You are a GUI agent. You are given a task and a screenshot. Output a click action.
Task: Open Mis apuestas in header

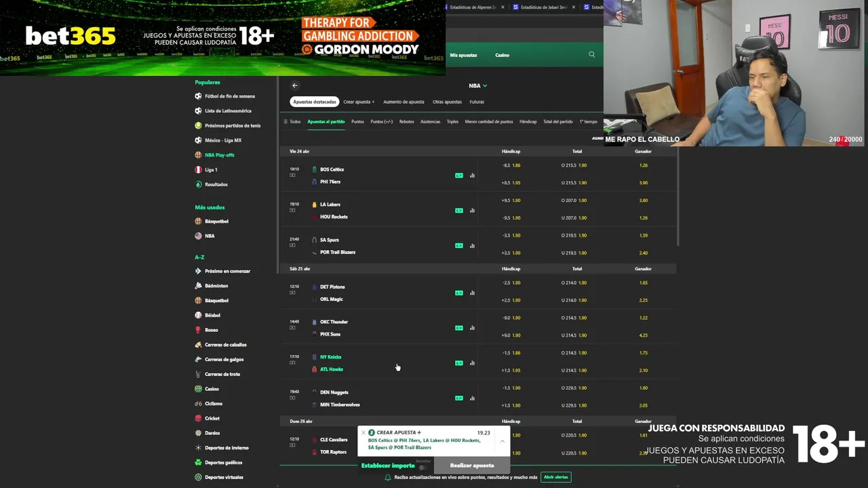coord(463,55)
